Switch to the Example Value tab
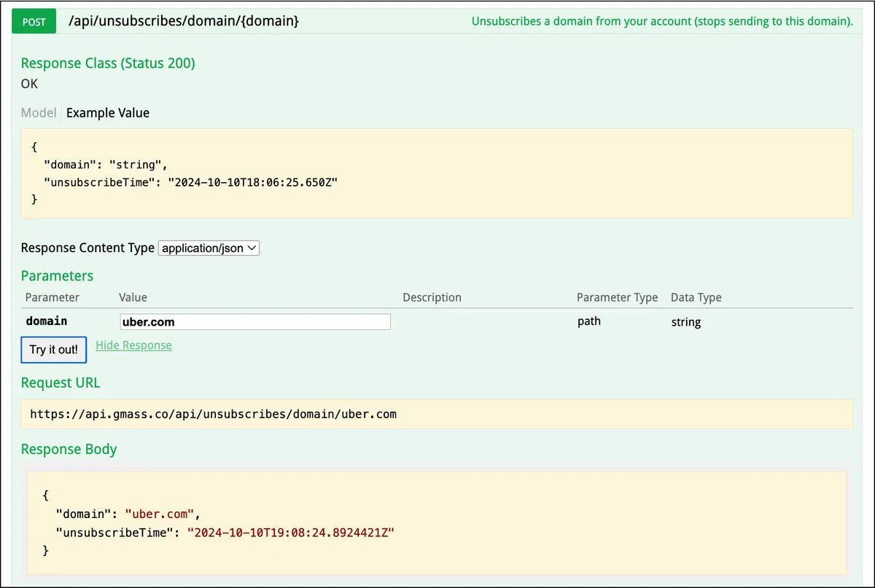Screen dimensions: 875x588 point(108,113)
